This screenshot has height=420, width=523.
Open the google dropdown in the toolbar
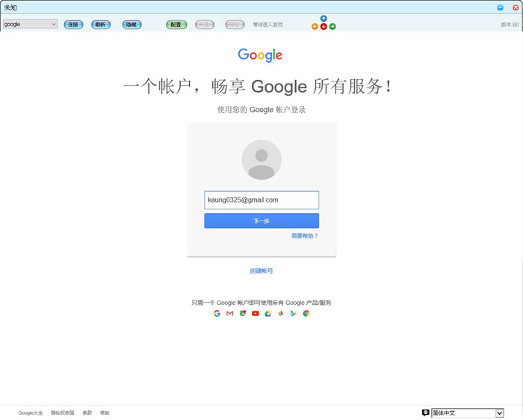(x=30, y=25)
